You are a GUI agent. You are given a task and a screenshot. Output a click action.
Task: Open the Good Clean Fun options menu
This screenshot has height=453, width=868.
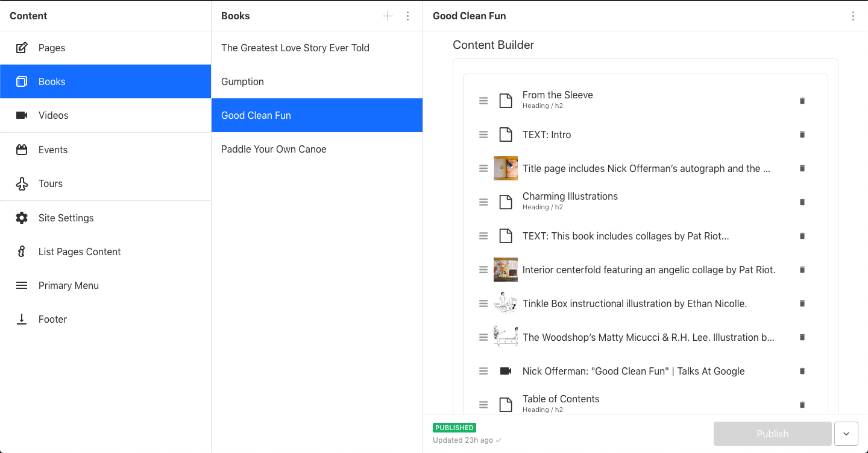point(854,16)
